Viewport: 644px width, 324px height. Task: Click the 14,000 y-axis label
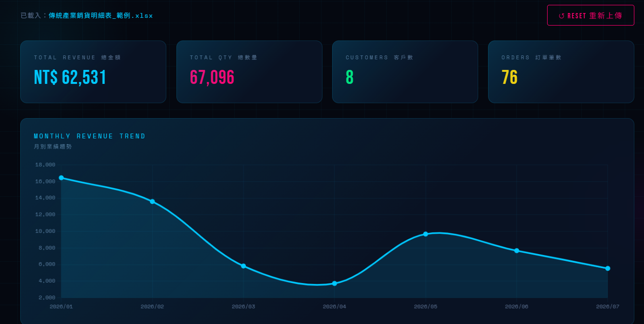coord(45,198)
